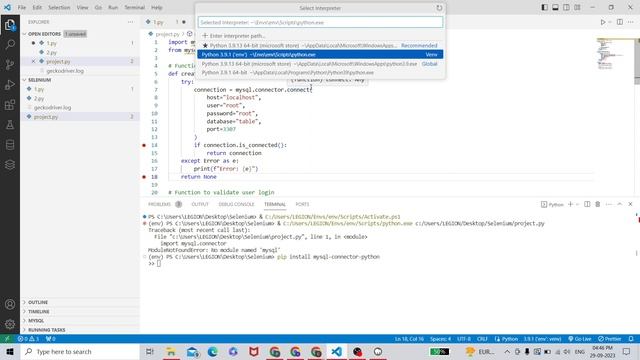Open notifications bell in status bar
640x360 pixels.
click(631, 339)
